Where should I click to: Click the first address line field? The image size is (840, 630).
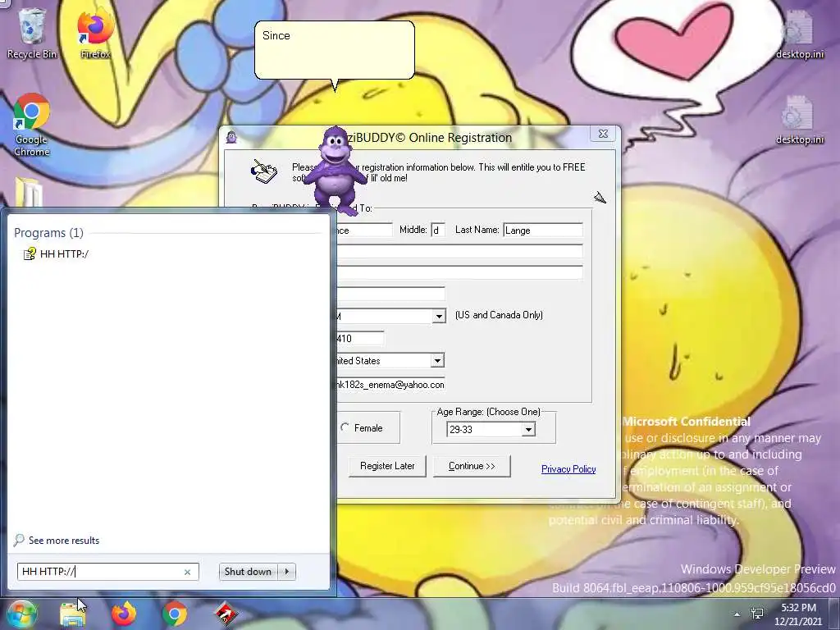pyautogui.click(x=459, y=252)
